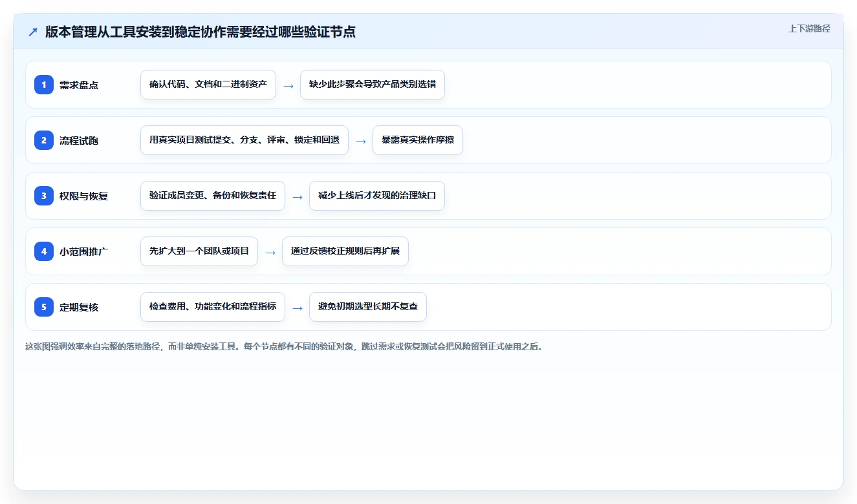Select step badge number 5
Viewport: 857px width, 504px height.
point(44,306)
